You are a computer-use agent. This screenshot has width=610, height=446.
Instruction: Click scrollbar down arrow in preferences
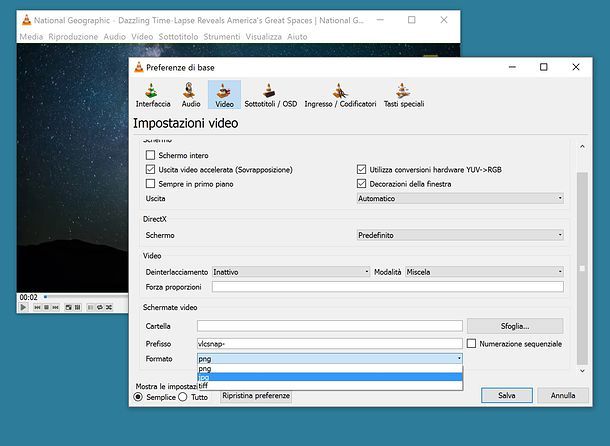click(582, 371)
